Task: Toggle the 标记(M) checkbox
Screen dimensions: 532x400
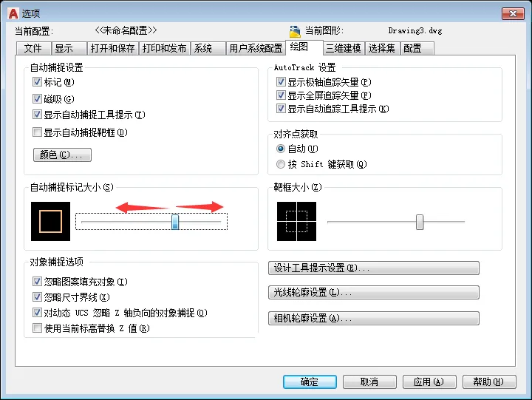Action: (x=37, y=82)
